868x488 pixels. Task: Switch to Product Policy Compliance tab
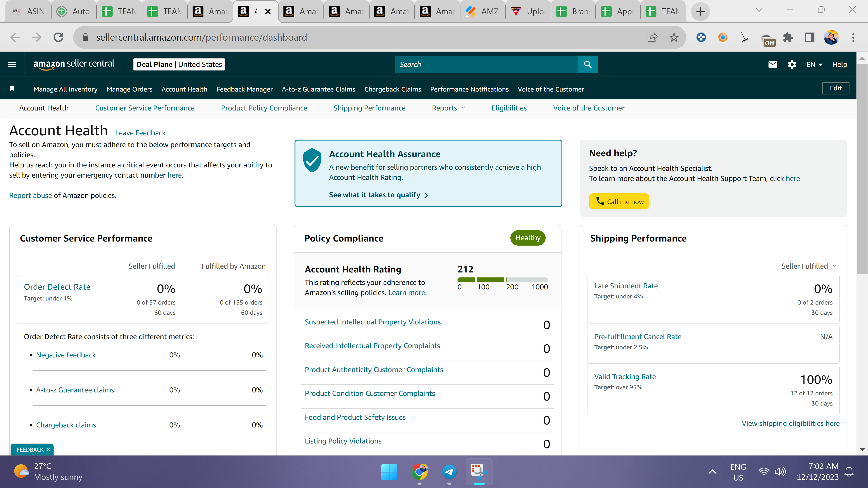click(x=264, y=108)
